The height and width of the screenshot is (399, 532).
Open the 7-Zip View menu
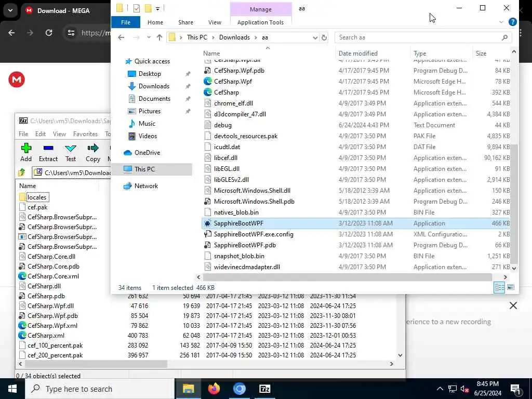59,134
